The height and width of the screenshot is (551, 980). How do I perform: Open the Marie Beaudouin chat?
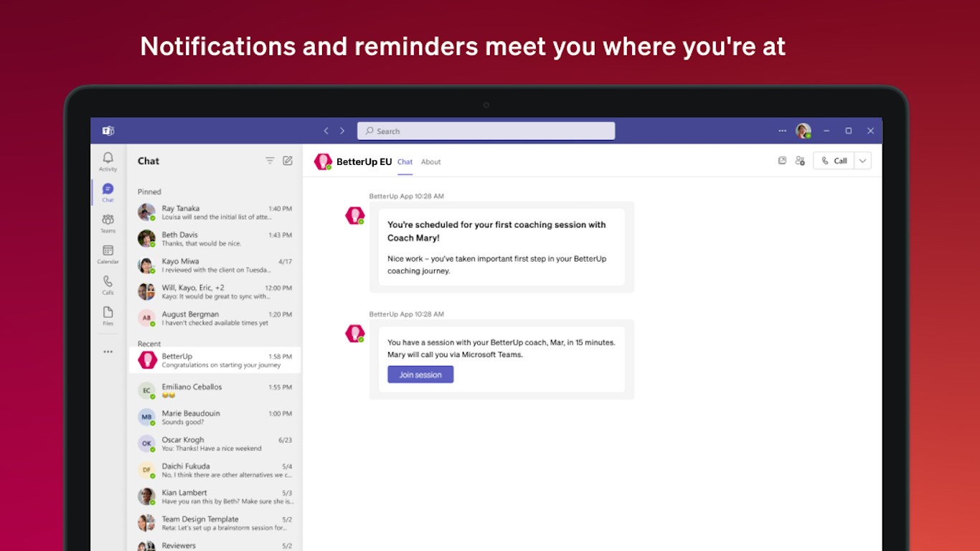pos(215,418)
